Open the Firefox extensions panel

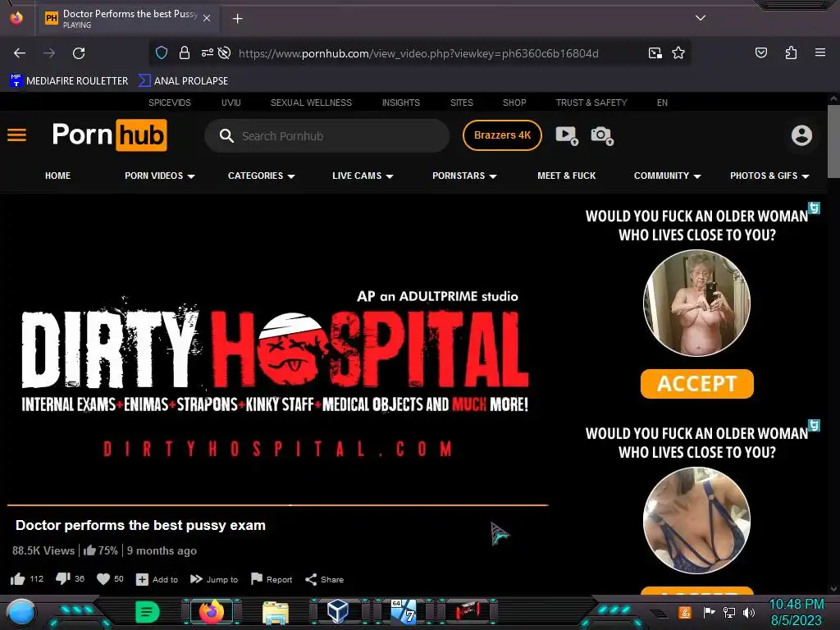pyautogui.click(x=791, y=52)
